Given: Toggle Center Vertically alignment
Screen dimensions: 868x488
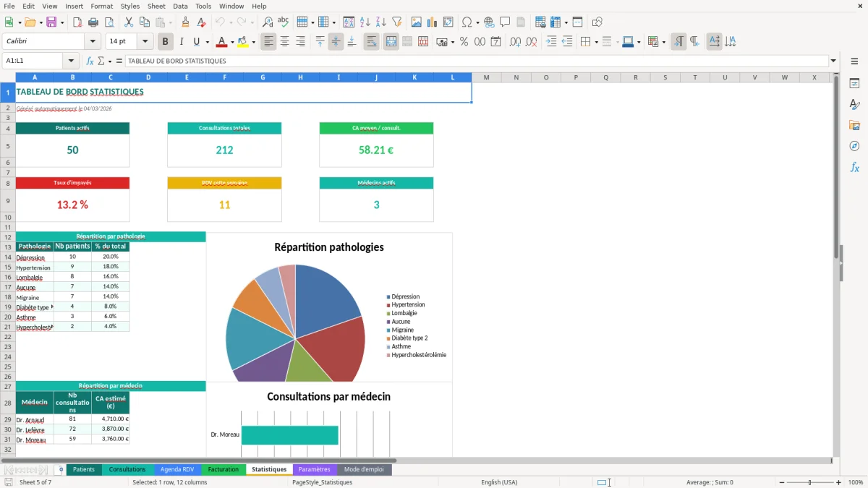Looking at the screenshot, I should click(336, 42).
